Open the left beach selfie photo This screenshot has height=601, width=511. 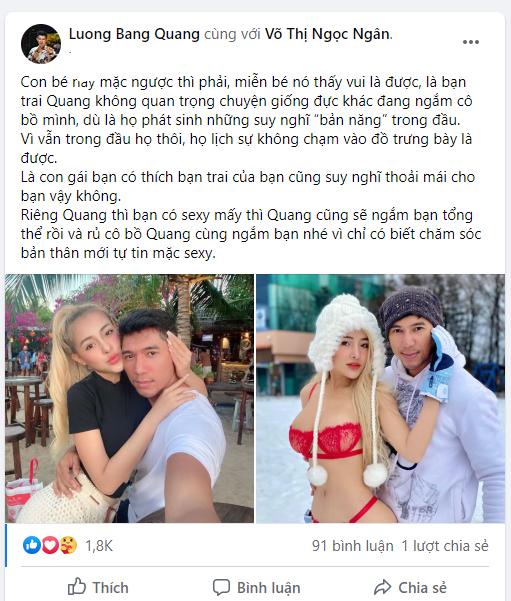(130, 398)
